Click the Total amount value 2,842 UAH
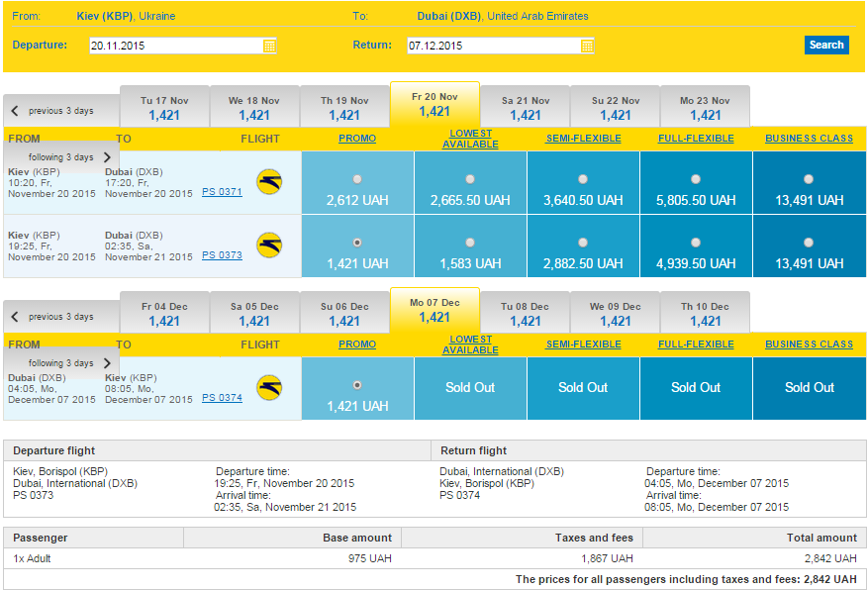Image resolution: width=868 pixels, height=591 pixels. pyautogui.click(x=830, y=558)
